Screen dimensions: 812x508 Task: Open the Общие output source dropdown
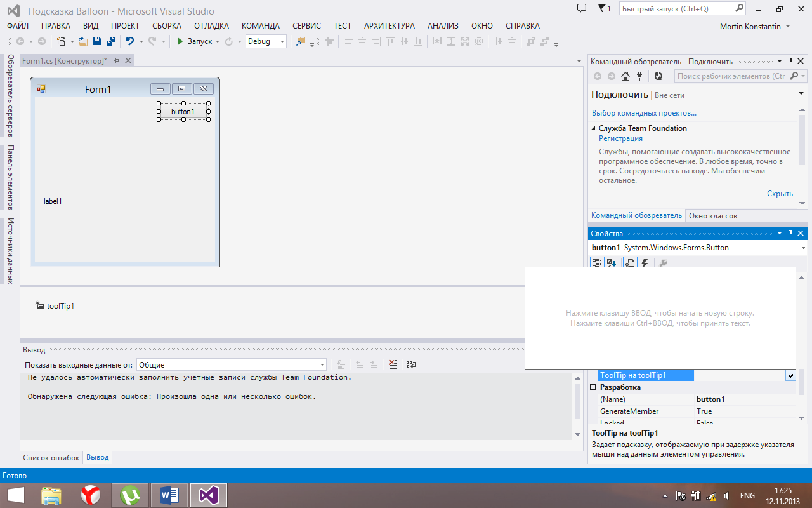(322, 364)
